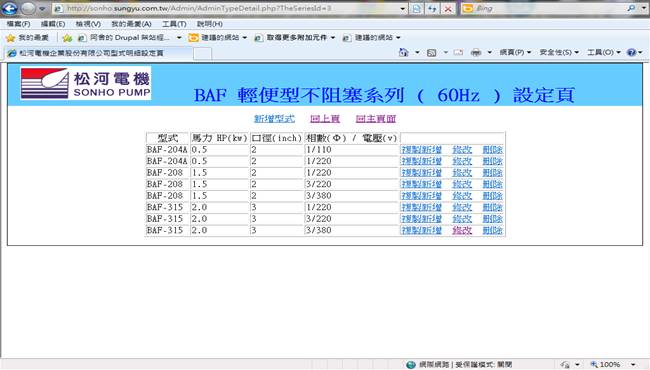The image size is (650, 370).
Task: Expand the Home icon dropdown arrow
Action: [417, 52]
